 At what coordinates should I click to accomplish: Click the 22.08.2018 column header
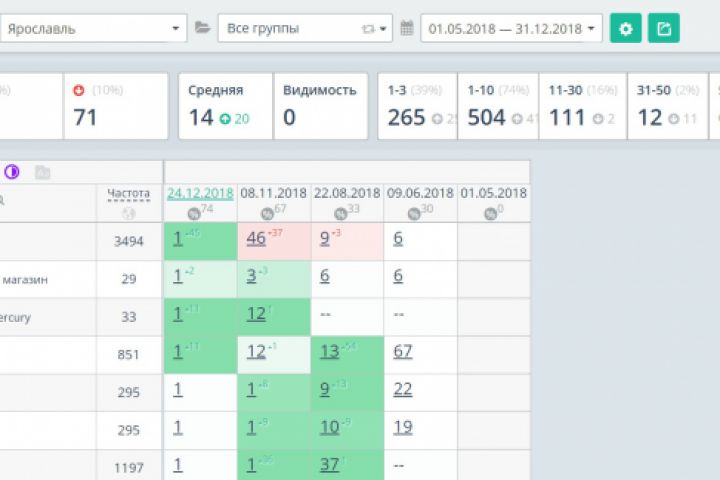tap(347, 193)
